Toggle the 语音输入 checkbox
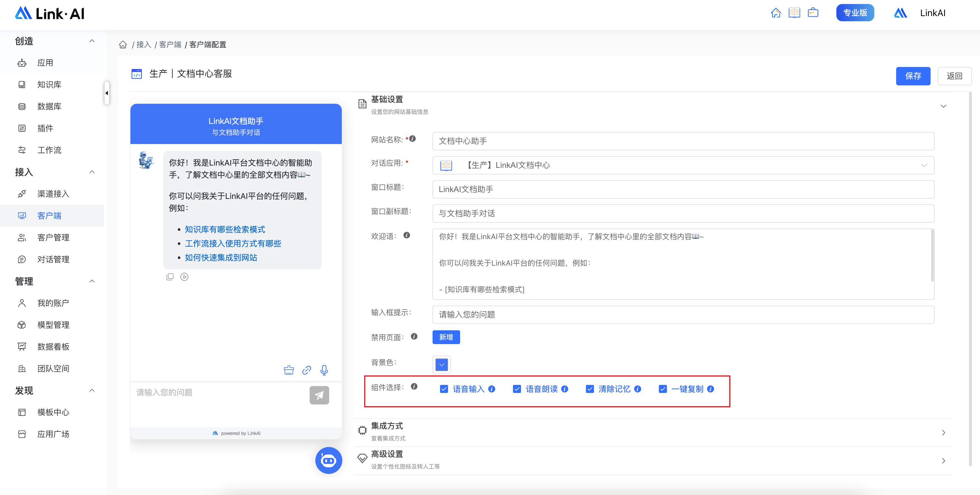Image resolution: width=980 pixels, height=495 pixels. coord(444,389)
